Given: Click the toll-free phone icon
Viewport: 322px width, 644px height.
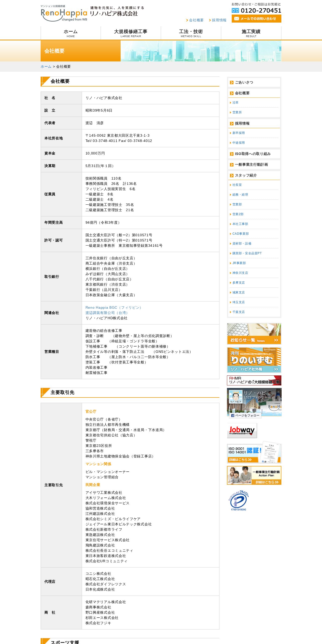Looking at the screenshot, I should 235,11.
